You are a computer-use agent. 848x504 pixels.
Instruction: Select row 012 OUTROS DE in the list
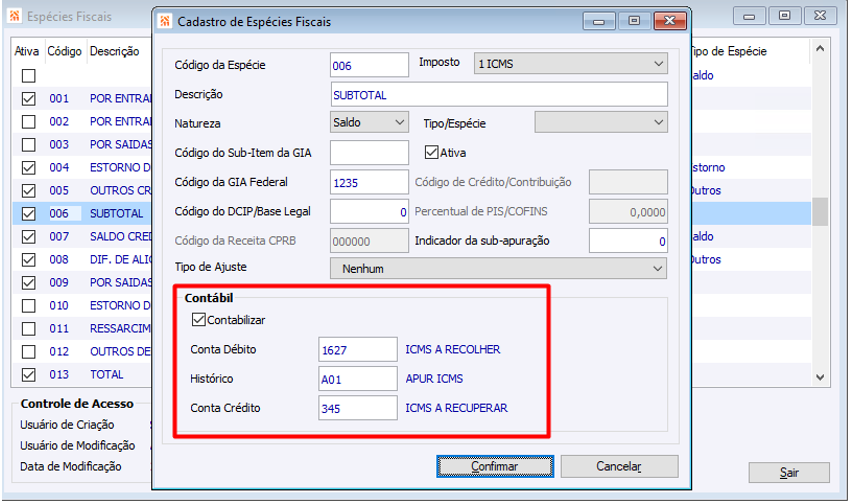tap(82, 352)
